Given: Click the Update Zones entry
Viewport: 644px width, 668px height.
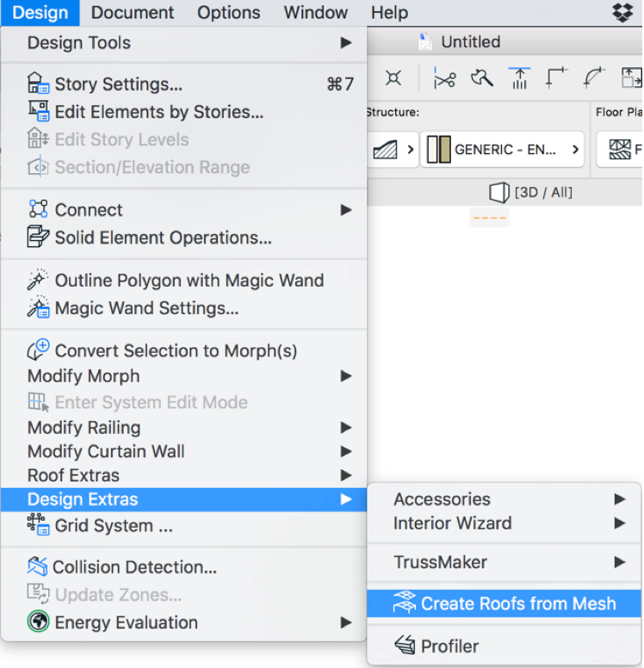Looking at the screenshot, I should tap(183, 595).
